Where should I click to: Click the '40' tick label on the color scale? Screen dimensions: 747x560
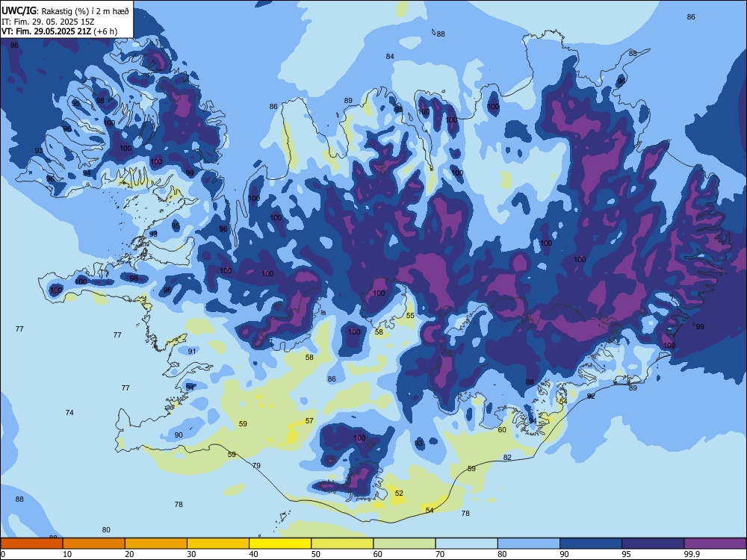point(254,554)
